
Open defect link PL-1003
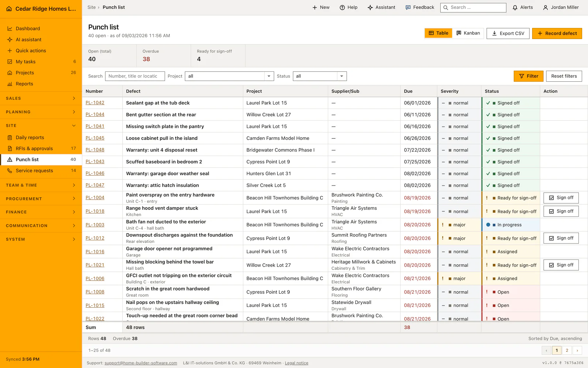click(95, 225)
